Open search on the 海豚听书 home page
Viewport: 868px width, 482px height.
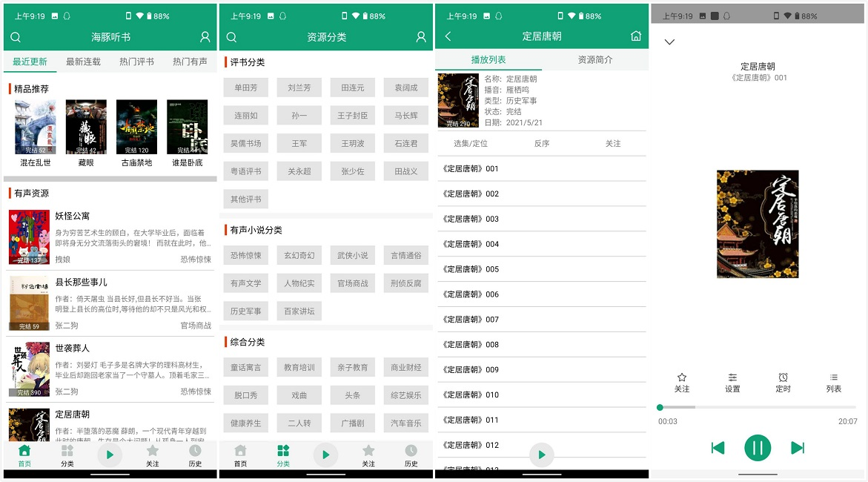16,36
